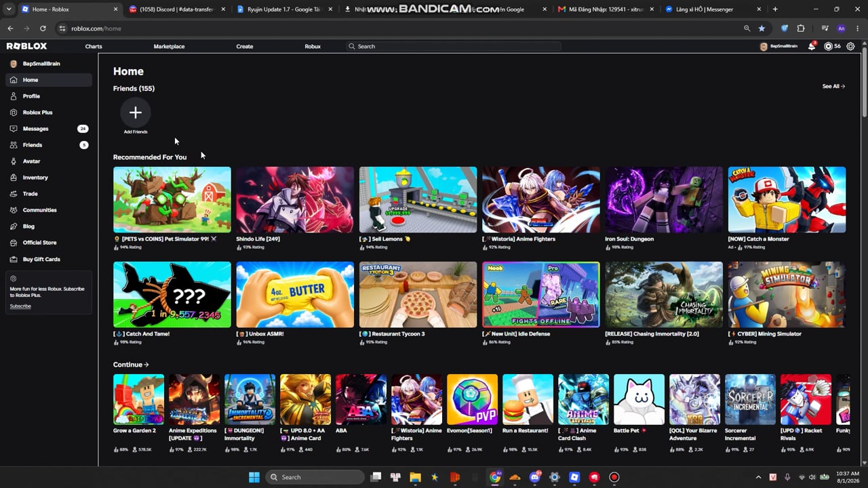Open the BapSmallBrain profile in the header
The height and width of the screenshot is (488, 868).
(778, 46)
